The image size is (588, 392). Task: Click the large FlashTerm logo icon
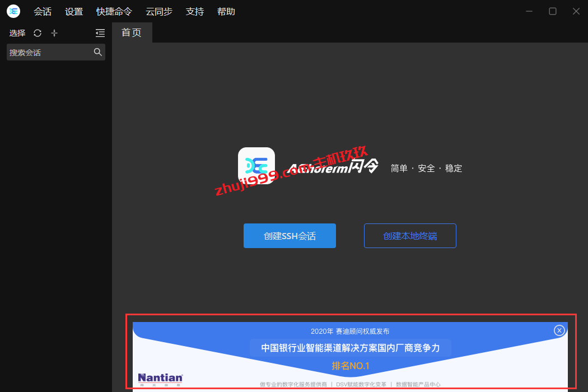256,166
